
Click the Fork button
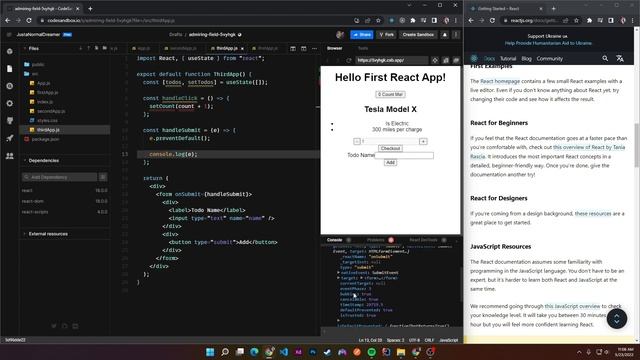(386, 35)
